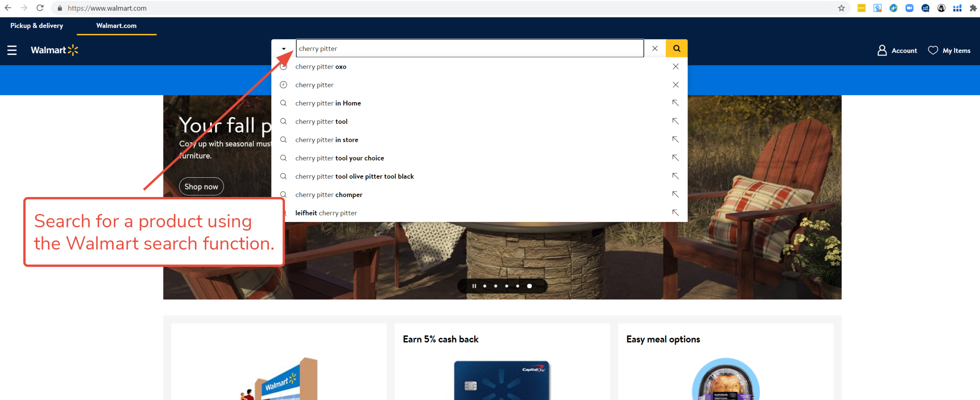
Task: Open the search category dropdown arrow
Action: (283, 48)
